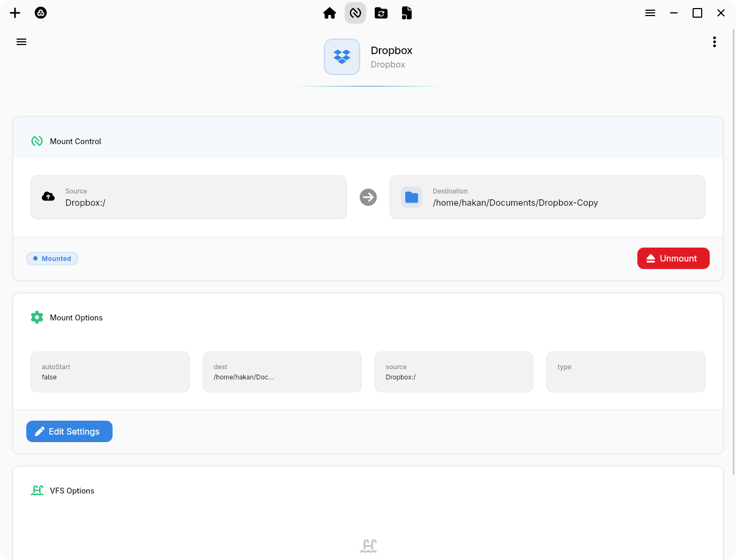Select the Mount tab icon in top bar
Screen dimensions: 736x560
(355, 13)
